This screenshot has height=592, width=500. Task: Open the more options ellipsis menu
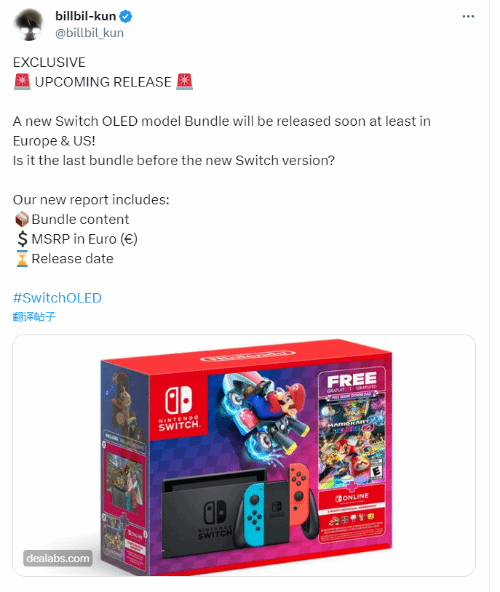click(468, 16)
